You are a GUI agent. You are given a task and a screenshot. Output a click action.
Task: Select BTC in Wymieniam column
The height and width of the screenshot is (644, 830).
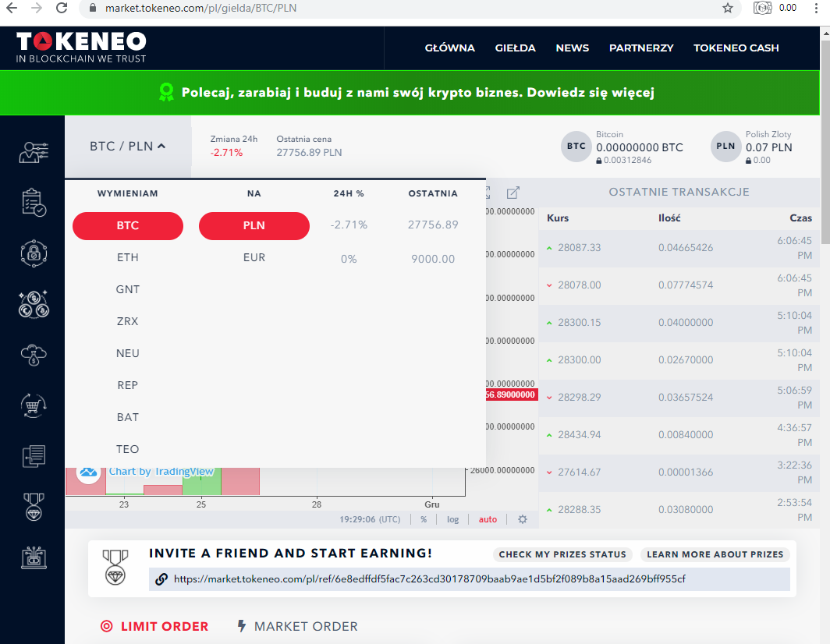click(128, 226)
